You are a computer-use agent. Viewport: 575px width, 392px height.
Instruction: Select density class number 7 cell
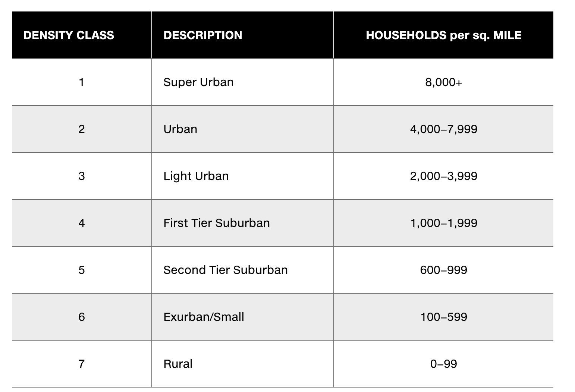pos(82,364)
